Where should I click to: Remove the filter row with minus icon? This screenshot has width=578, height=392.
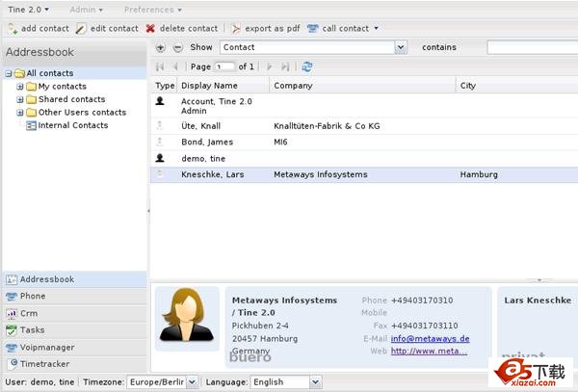[177, 47]
